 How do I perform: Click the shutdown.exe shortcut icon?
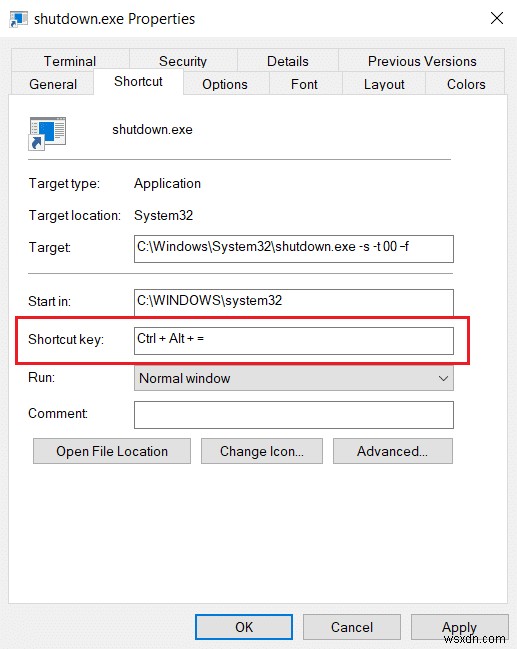tap(47, 133)
